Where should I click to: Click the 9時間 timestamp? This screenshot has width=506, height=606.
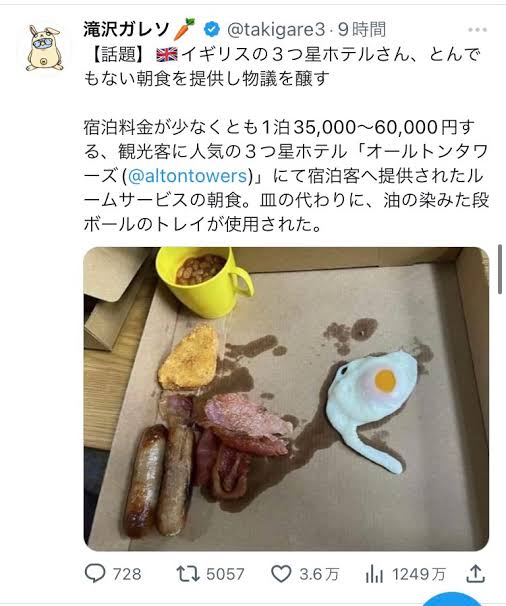click(x=362, y=30)
